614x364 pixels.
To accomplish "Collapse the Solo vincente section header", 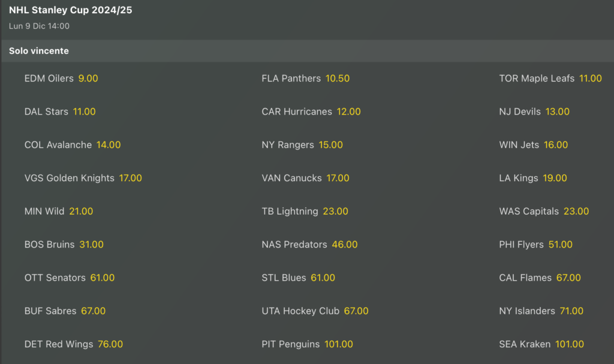I will coord(39,51).
